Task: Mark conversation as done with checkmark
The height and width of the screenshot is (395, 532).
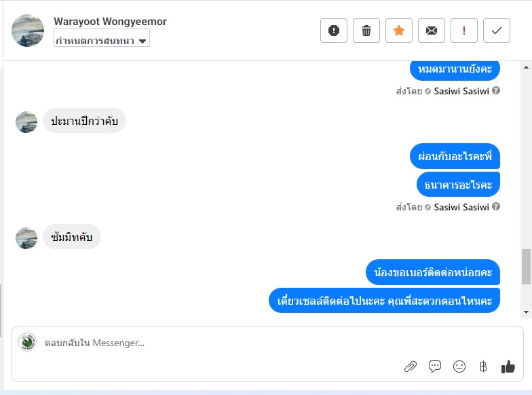Action: (497, 31)
